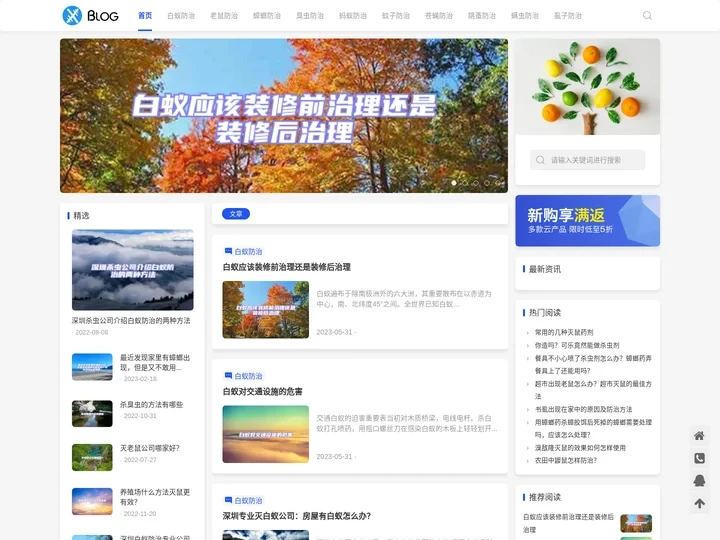
Task: Select the third carousel indicator dot
Action: click(476, 183)
